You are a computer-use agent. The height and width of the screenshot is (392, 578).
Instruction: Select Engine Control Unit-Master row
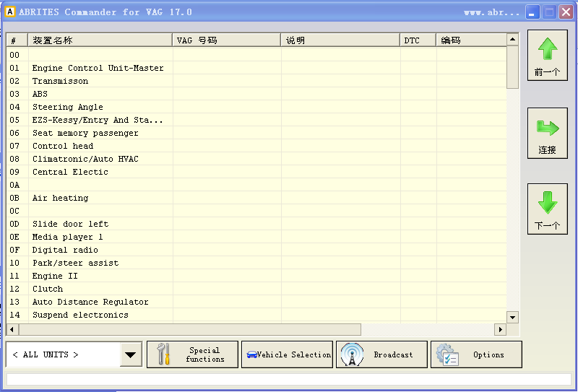98,68
